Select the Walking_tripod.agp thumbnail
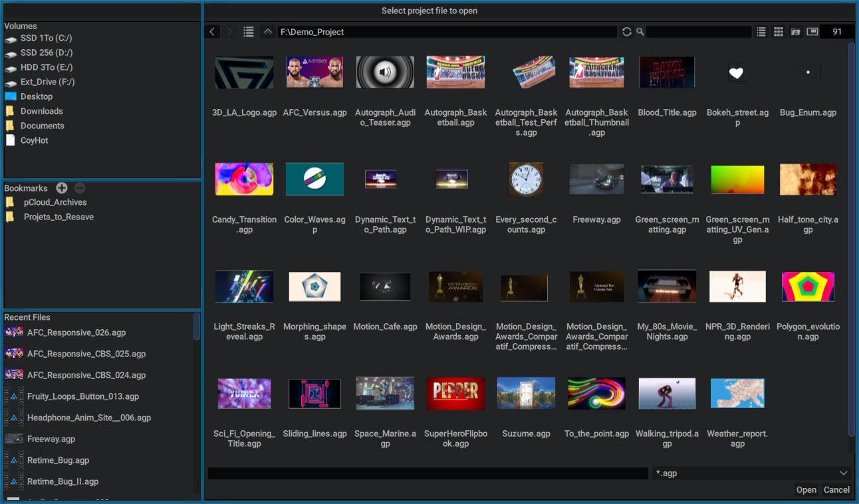This screenshot has height=504, width=859. (x=667, y=394)
